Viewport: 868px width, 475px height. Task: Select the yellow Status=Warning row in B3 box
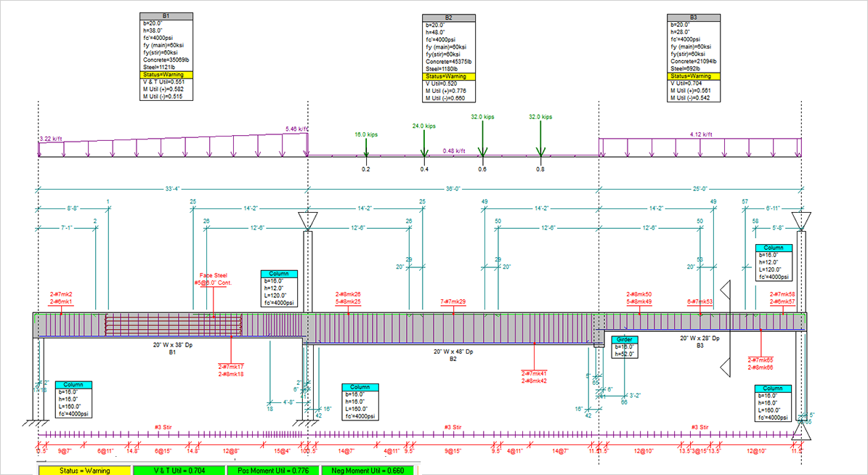coord(694,76)
